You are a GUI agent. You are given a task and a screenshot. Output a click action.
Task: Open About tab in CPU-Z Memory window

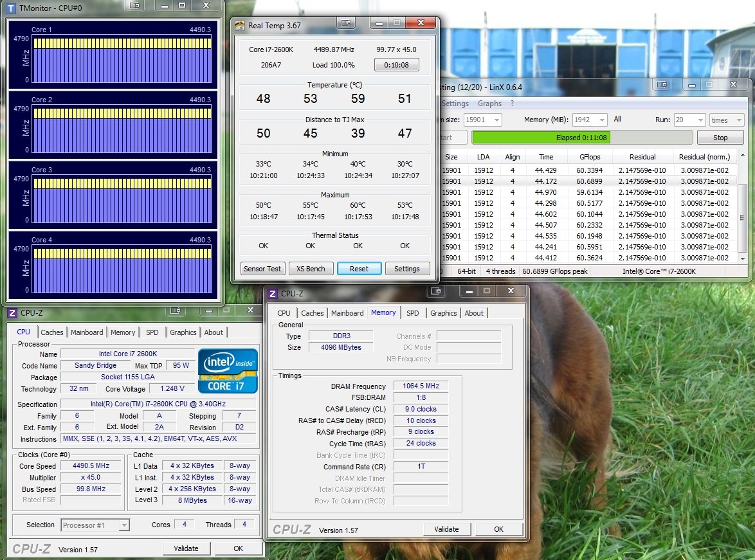click(x=474, y=313)
